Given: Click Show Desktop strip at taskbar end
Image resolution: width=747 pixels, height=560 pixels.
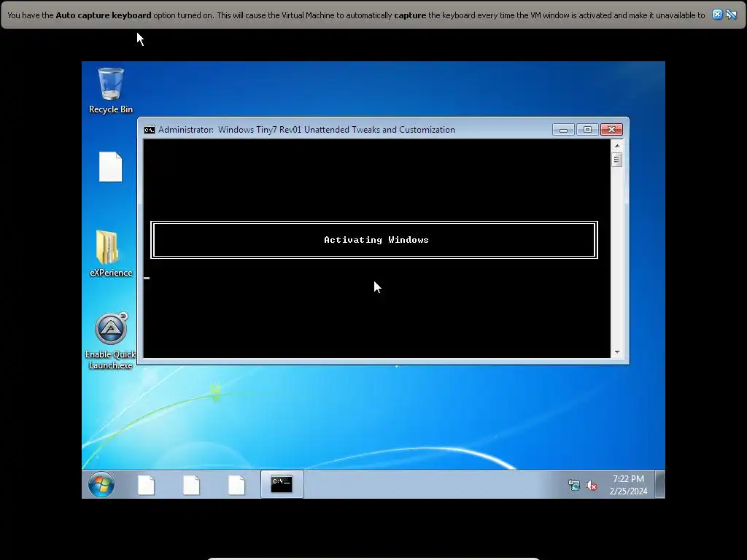Looking at the screenshot, I should tap(659, 484).
